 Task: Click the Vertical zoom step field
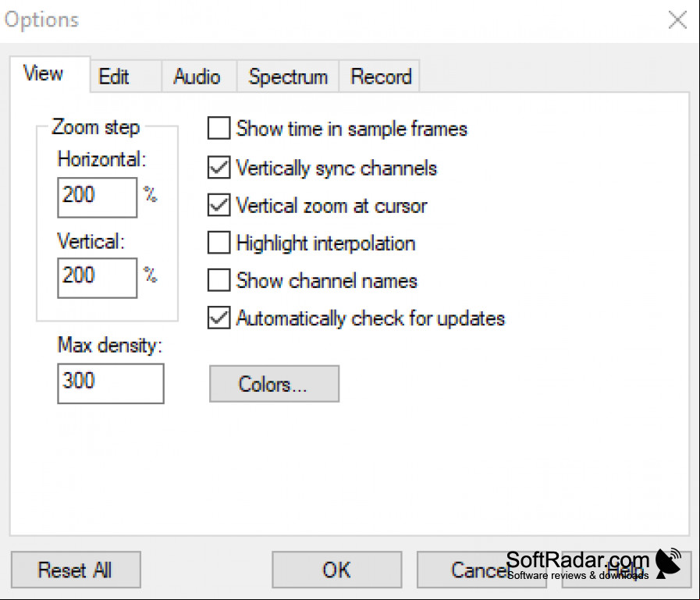point(98,278)
